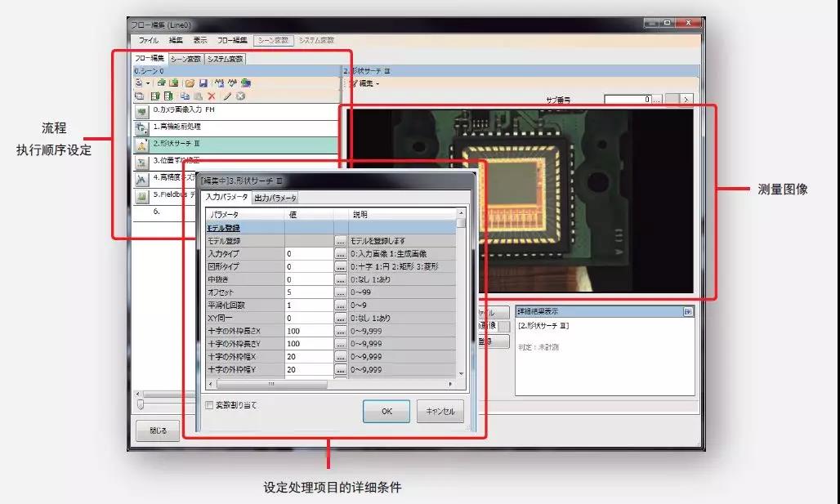Viewport: 840px width, 504px height.
Task: Open the ファイル menu
Action: [148, 40]
